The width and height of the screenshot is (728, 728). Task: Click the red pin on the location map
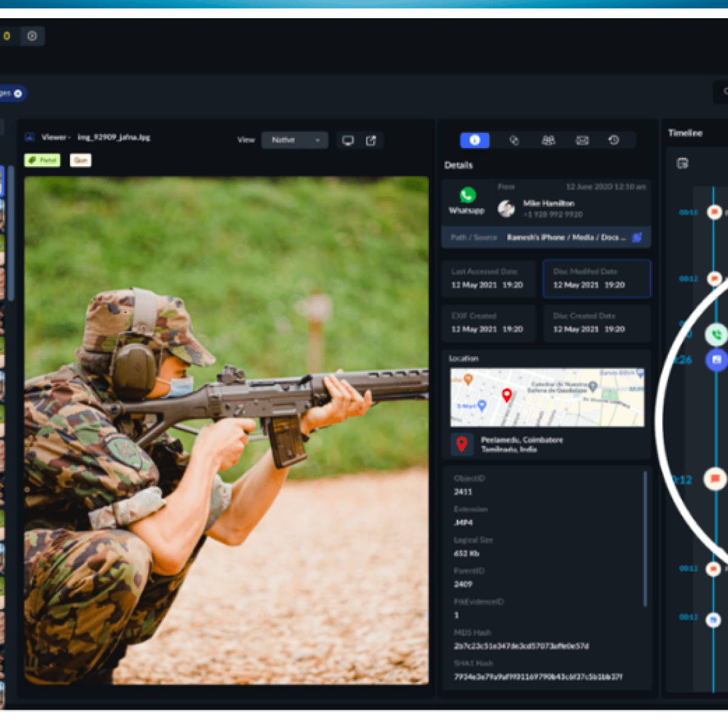[x=507, y=396]
